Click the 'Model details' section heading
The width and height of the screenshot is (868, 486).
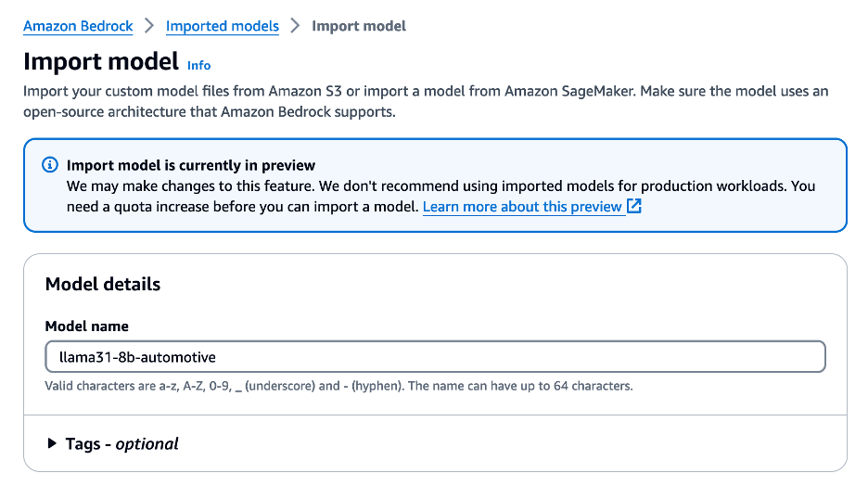102,285
